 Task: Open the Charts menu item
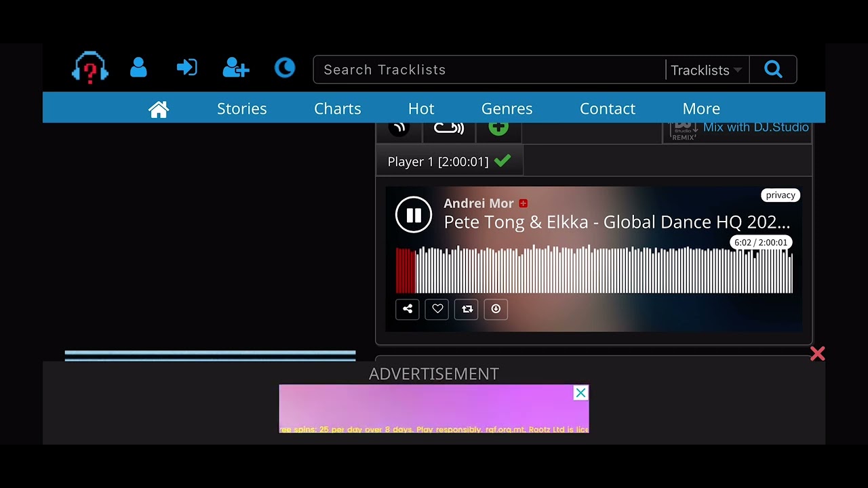click(337, 108)
